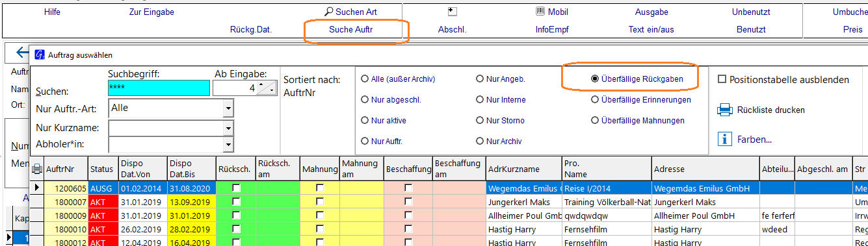
Task: Select order row 1200605
Action: 449,188
